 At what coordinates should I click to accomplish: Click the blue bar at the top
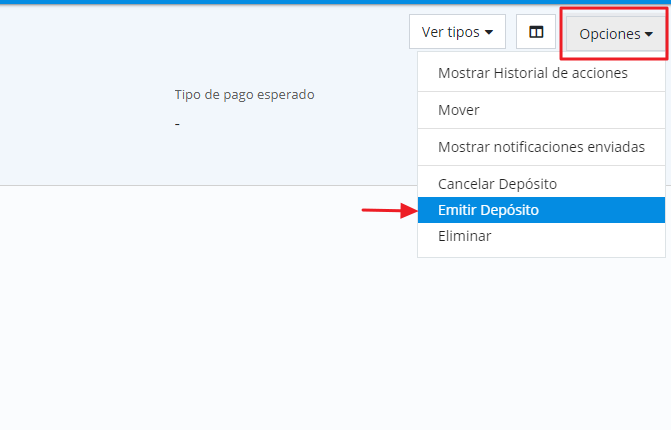click(x=335, y=2)
